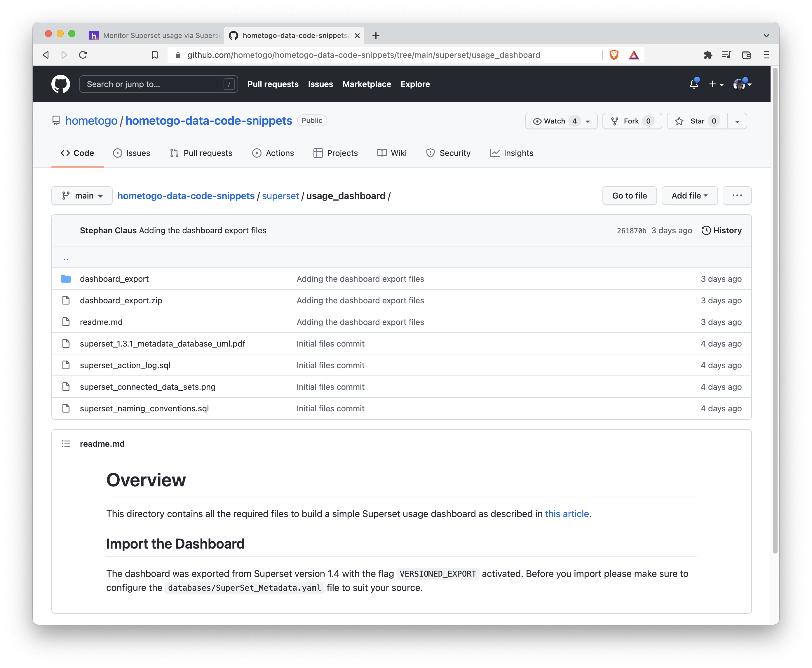Switch to the Insights tab

(x=512, y=153)
